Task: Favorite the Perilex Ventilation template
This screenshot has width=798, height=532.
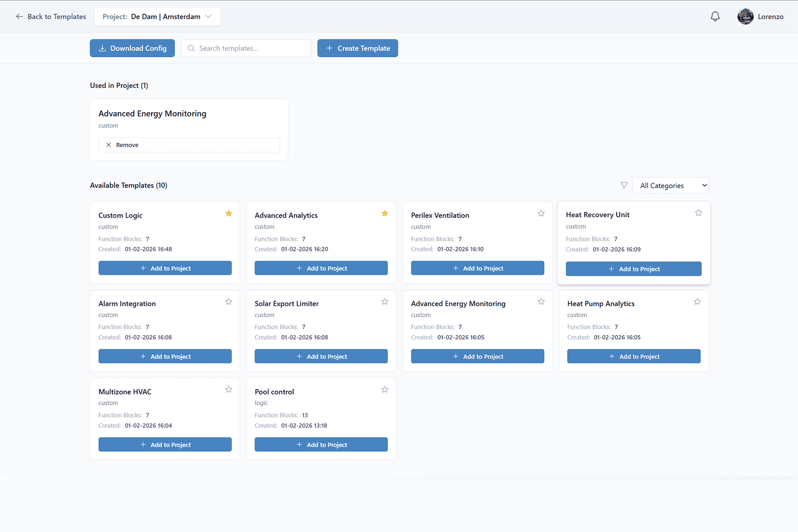Action: 541,213
